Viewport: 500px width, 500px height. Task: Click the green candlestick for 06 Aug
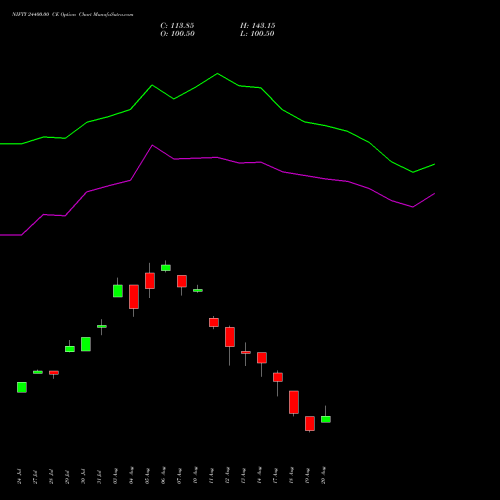(x=166, y=268)
